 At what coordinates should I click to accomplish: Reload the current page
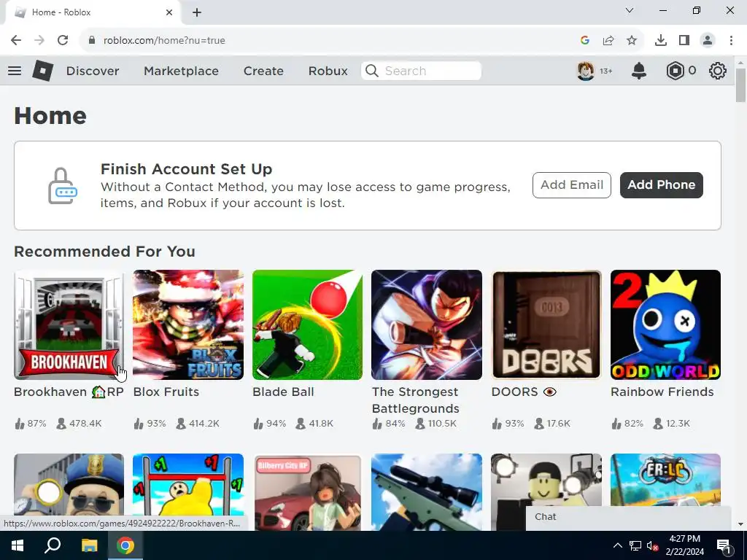(x=63, y=40)
